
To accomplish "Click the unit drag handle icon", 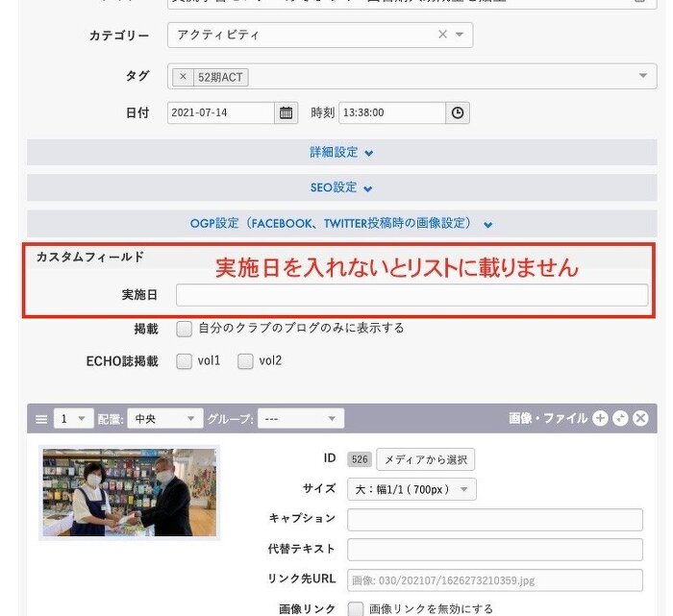I will 41,419.
